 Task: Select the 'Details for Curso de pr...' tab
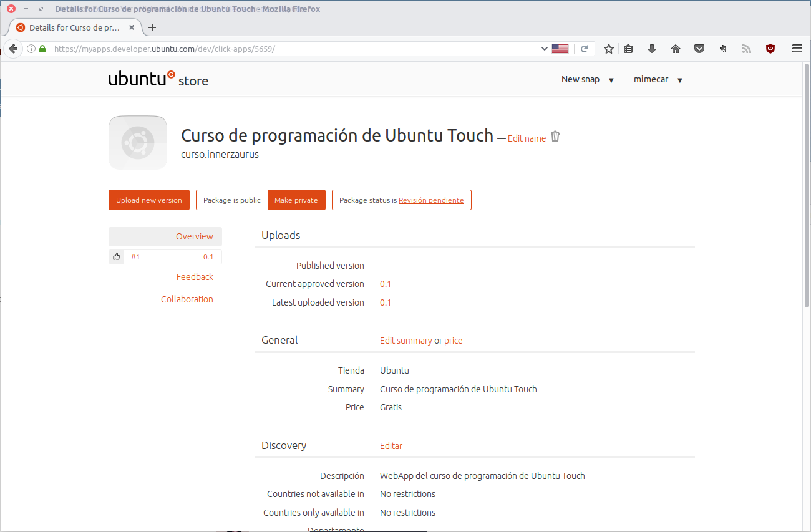[75, 27]
